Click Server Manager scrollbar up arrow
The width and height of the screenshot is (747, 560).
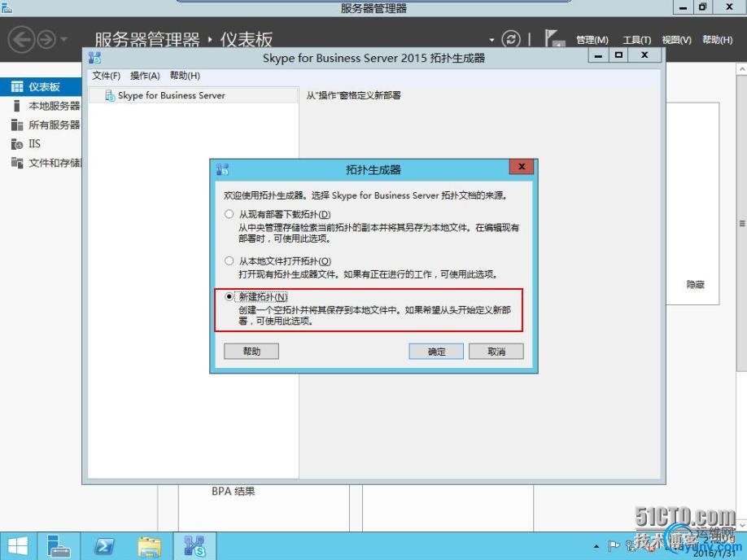click(742, 69)
